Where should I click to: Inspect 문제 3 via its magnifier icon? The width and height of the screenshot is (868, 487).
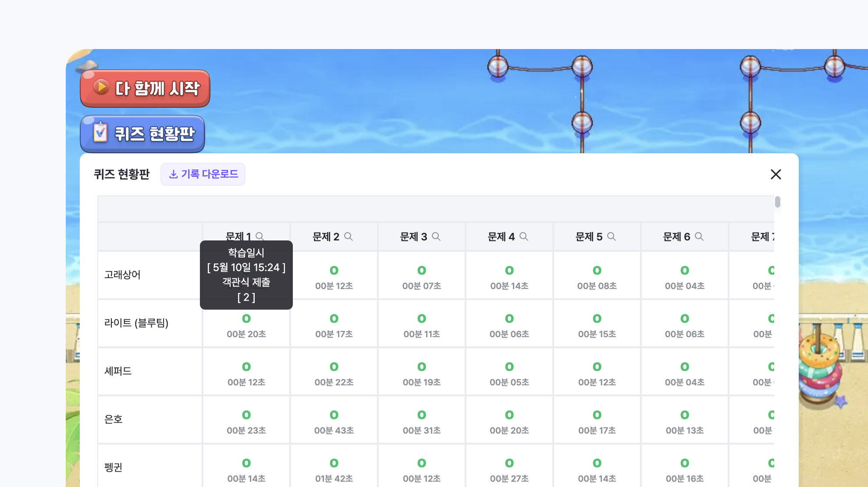click(x=437, y=236)
